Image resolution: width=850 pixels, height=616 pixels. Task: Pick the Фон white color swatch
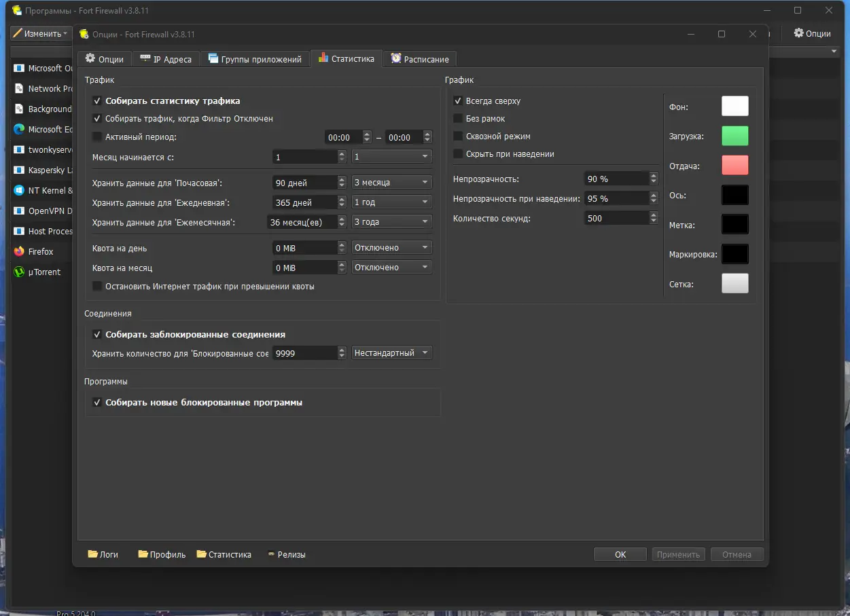[x=734, y=107]
